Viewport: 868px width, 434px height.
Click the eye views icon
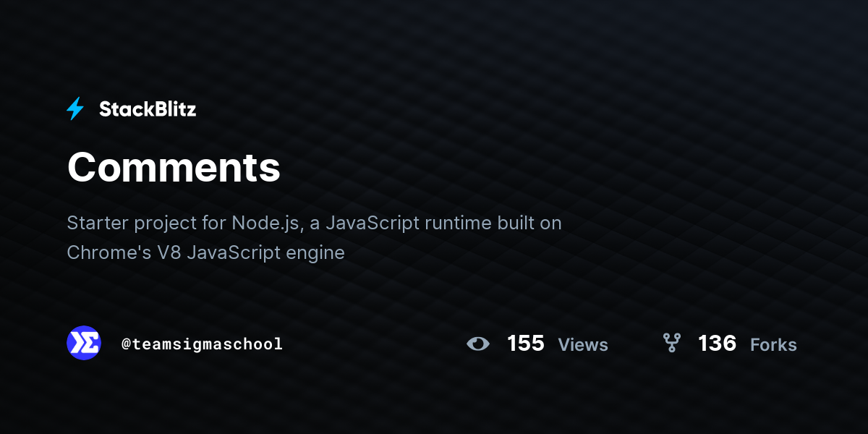(x=478, y=344)
